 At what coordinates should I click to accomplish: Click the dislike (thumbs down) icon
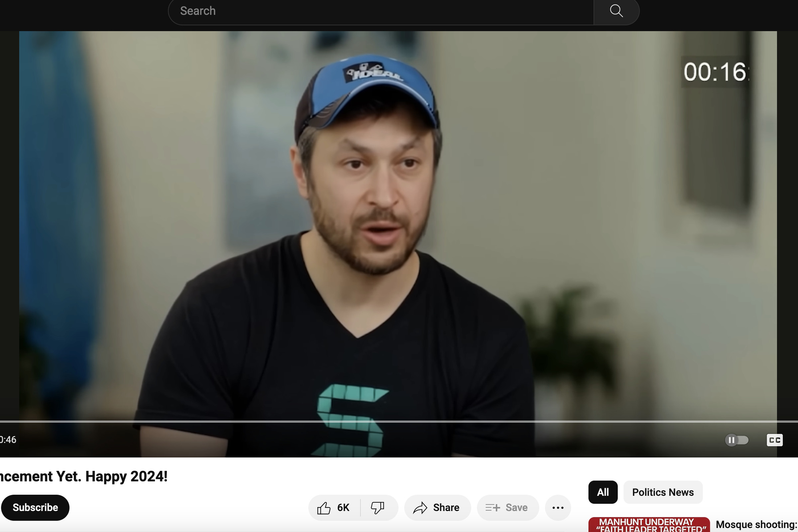coord(378,508)
